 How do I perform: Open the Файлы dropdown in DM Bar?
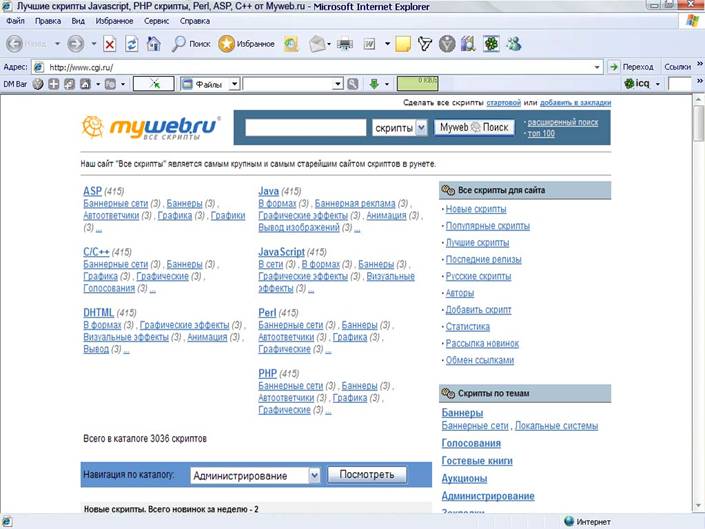point(234,84)
